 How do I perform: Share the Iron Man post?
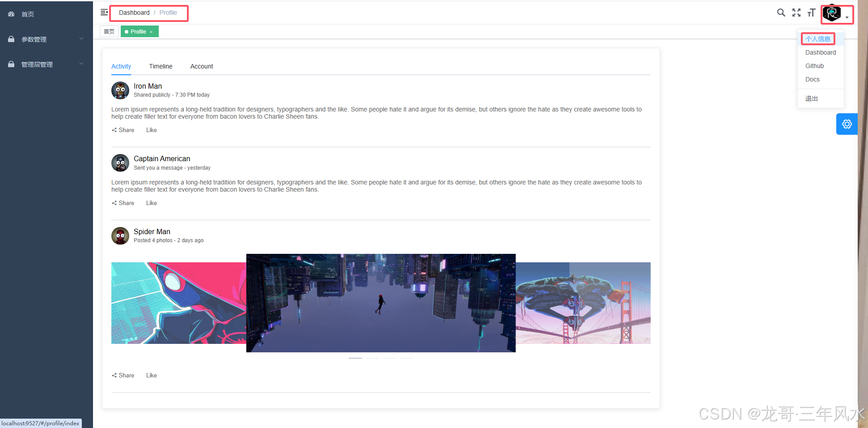point(123,130)
